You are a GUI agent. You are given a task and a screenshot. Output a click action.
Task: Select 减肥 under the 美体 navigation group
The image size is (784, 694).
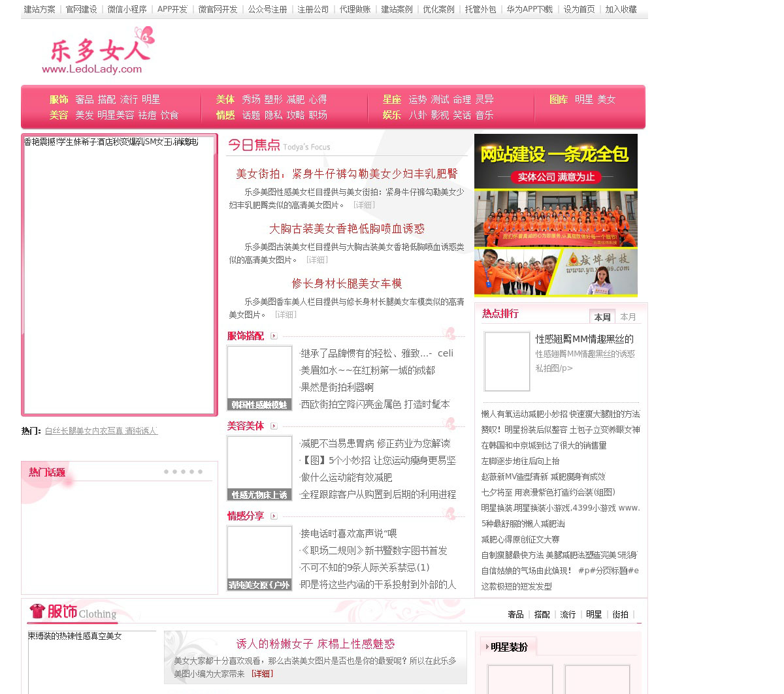[x=295, y=99]
